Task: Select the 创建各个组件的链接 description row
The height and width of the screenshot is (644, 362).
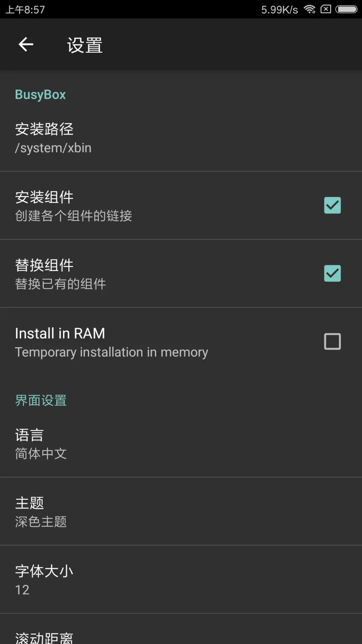Action: (x=73, y=216)
